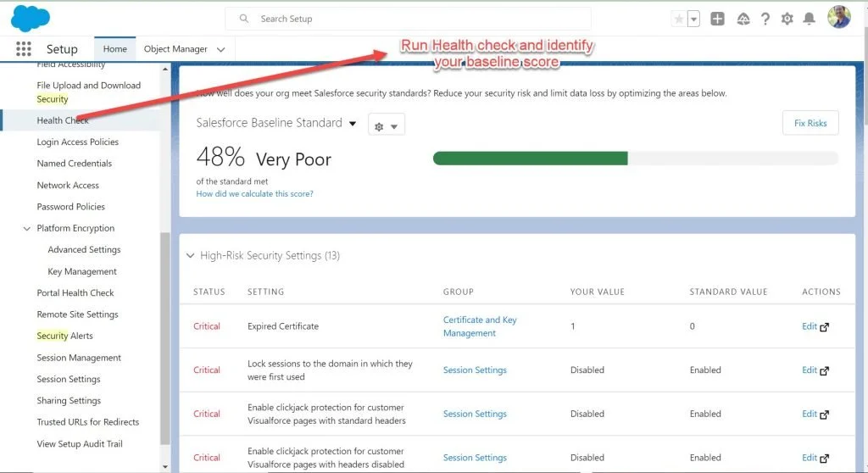
Task: Open the global actions plus icon
Action: pos(717,19)
